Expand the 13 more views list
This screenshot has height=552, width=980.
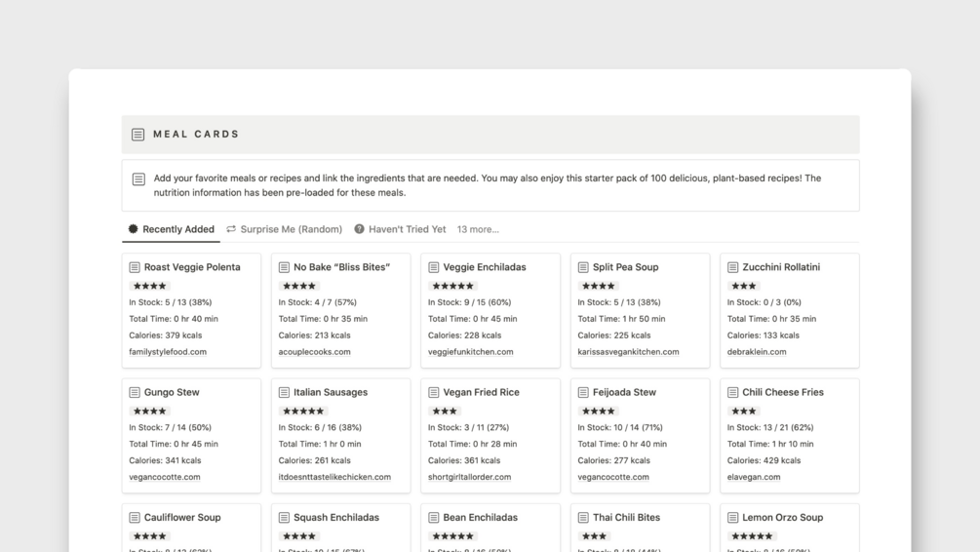point(478,229)
